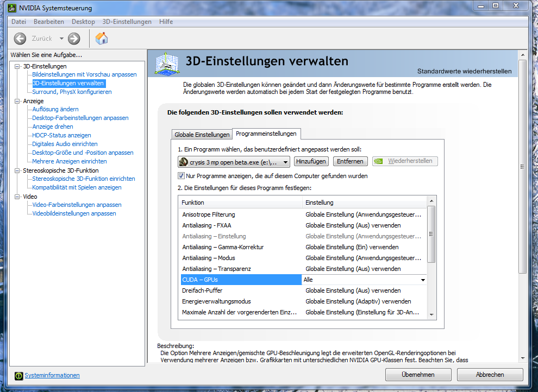Open Digitales Audio einrichten
Image resolution: width=538 pixels, height=392 pixels.
[x=65, y=144]
